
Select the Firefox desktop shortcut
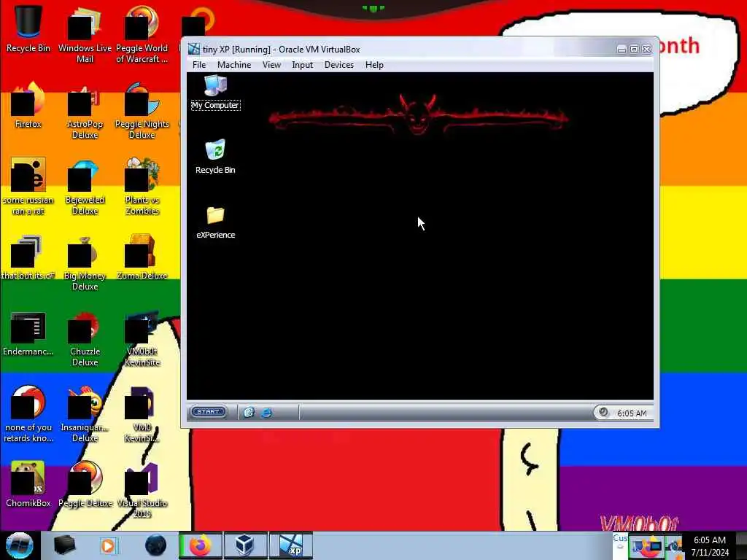pos(28,106)
